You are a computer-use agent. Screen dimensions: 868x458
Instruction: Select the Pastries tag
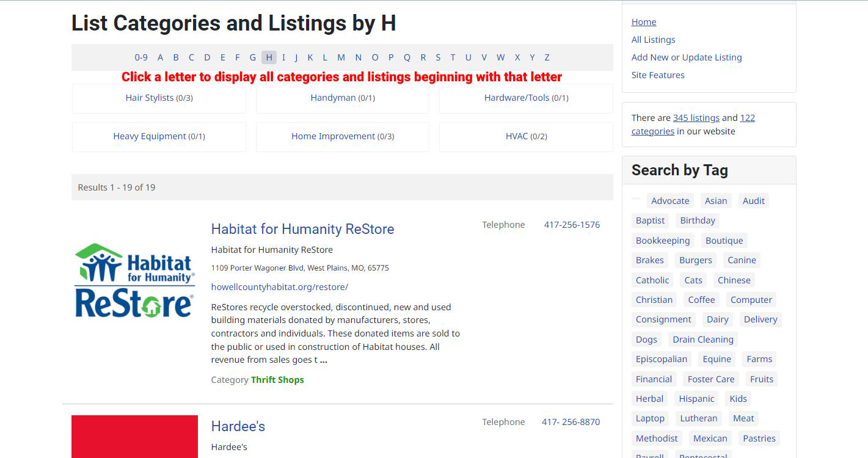point(759,438)
